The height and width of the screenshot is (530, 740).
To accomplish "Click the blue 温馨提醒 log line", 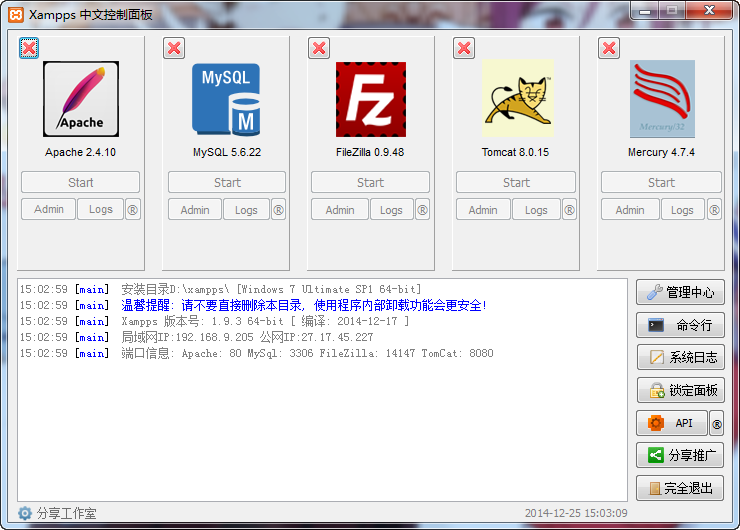I will [x=304, y=305].
